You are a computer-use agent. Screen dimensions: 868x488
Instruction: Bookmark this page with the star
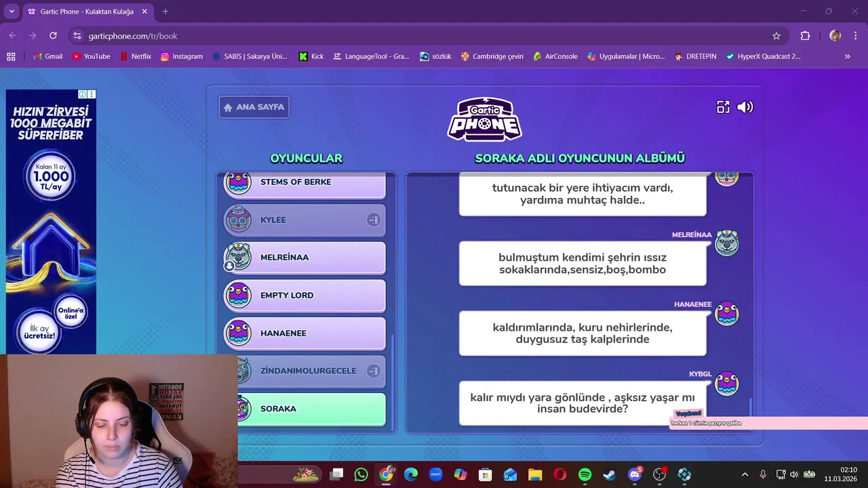click(776, 36)
